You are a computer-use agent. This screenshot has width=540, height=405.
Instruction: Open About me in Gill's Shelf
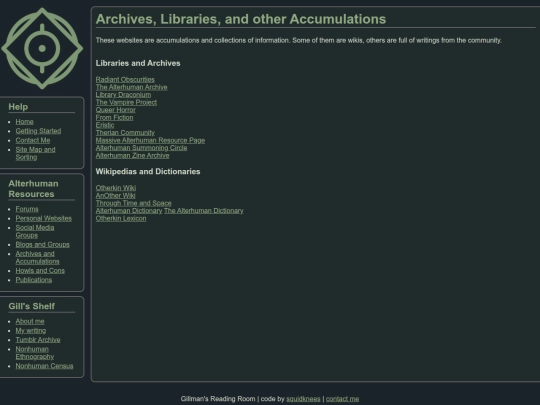click(30, 321)
